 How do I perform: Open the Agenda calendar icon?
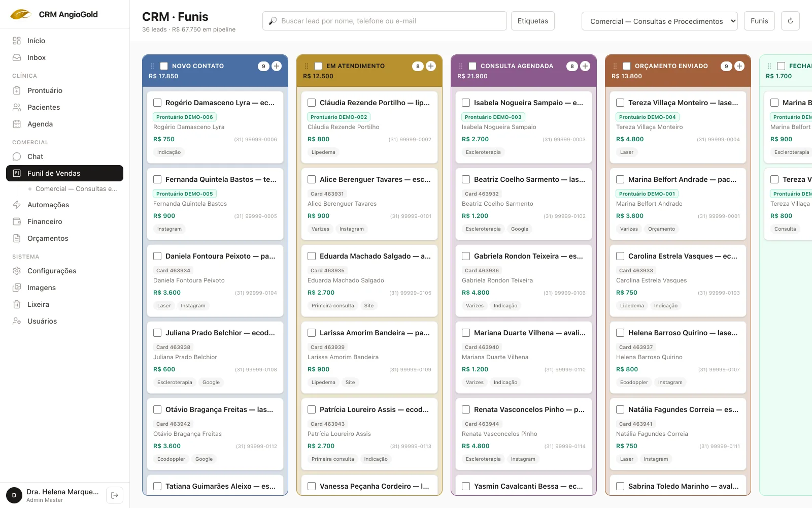pyautogui.click(x=17, y=124)
